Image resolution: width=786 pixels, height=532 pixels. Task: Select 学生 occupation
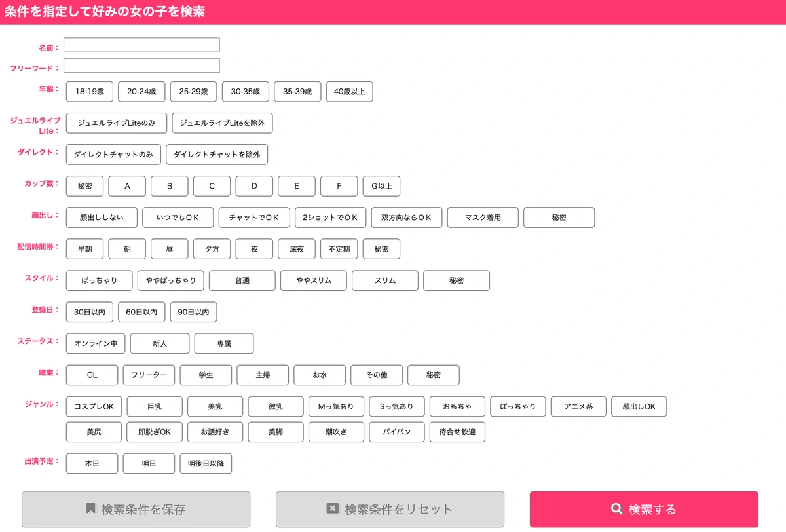[x=206, y=375]
